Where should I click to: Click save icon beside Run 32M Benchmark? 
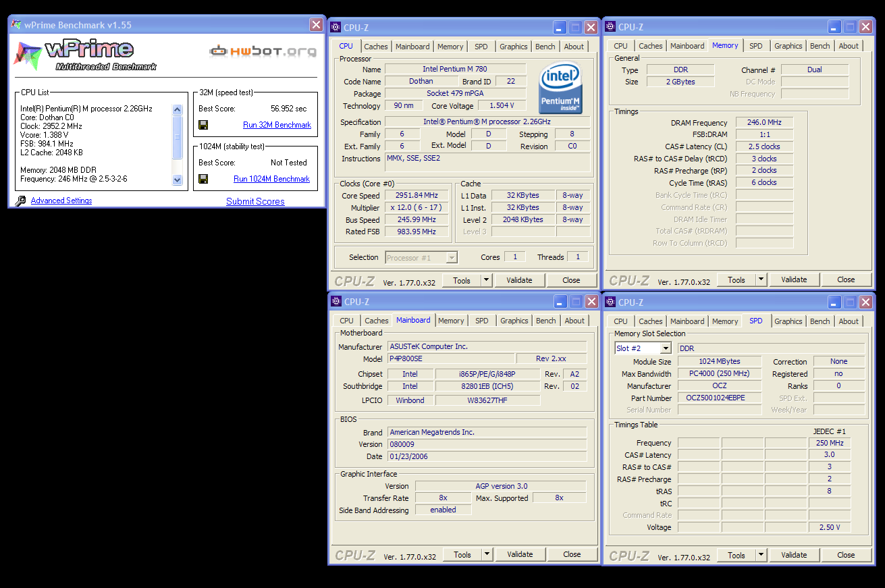203,125
